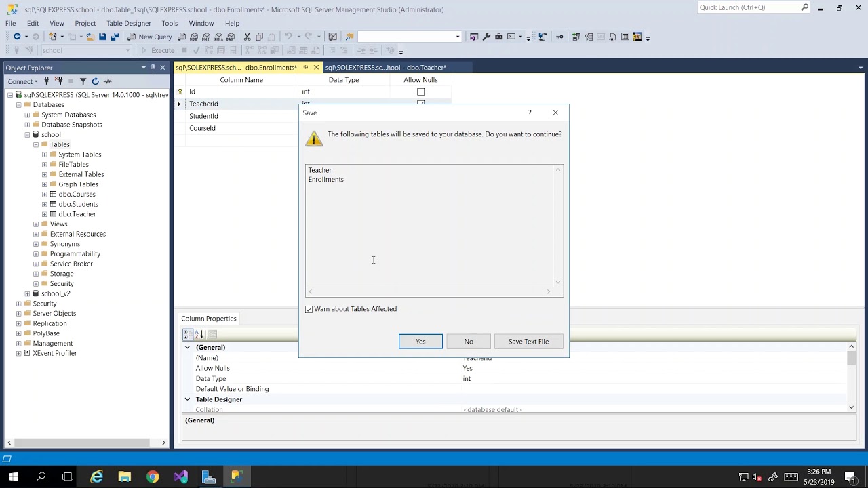
Task: Toggle Allow Nulls checkbox for Id row
Action: tap(420, 91)
